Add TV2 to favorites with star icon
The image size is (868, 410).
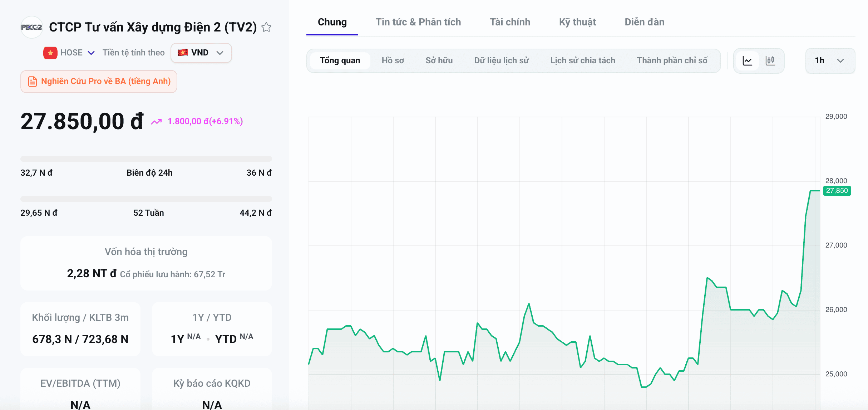[266, 27]
